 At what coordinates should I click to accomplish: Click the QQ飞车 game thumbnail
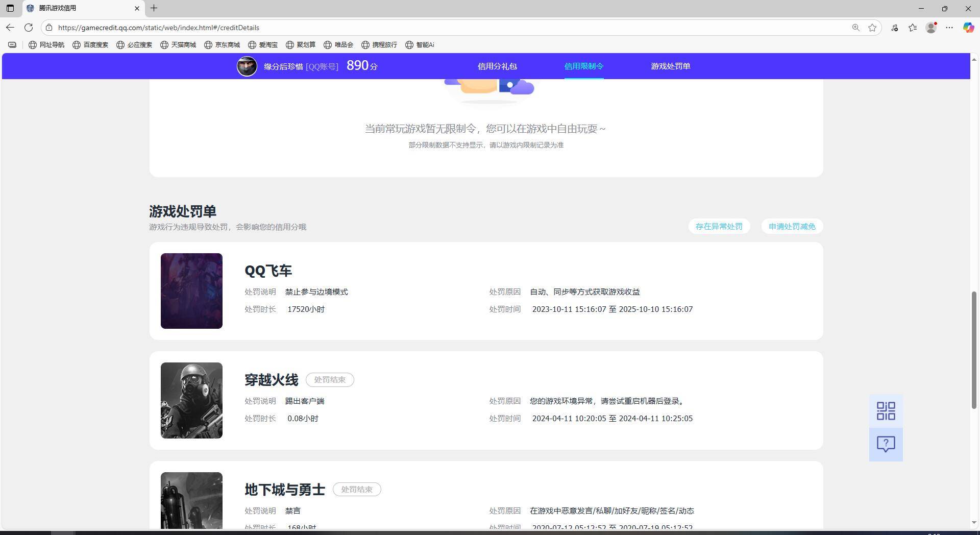point(191,290)
